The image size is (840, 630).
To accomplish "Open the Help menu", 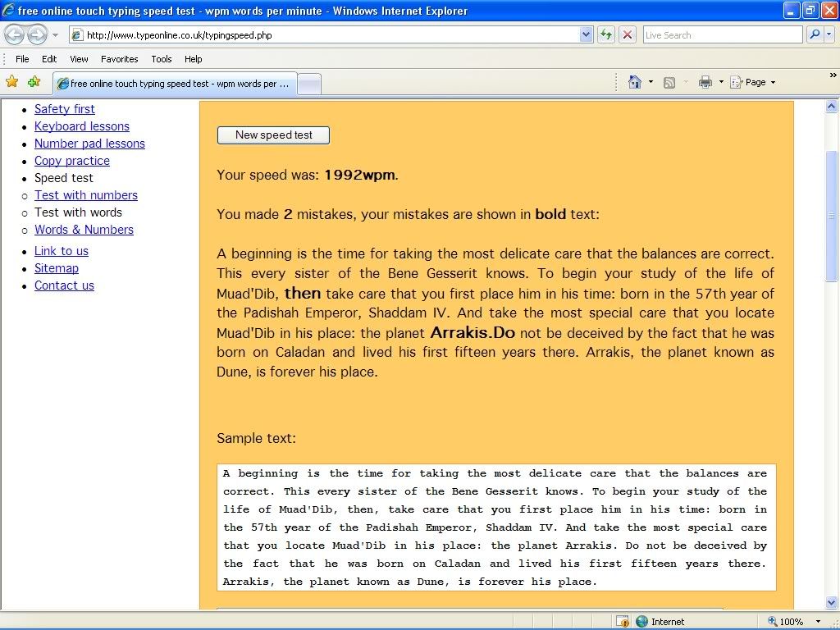I will [194, 59].
